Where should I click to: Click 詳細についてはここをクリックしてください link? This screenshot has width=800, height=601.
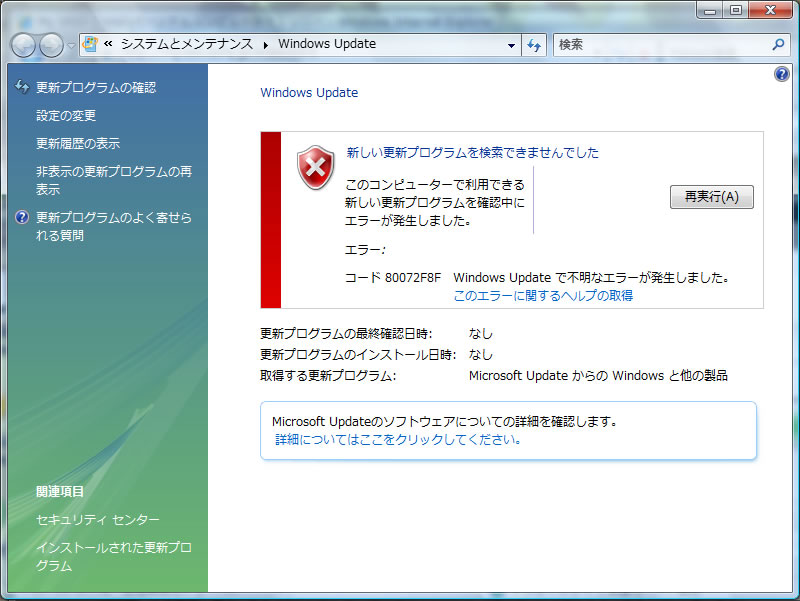tap(398, 440)
